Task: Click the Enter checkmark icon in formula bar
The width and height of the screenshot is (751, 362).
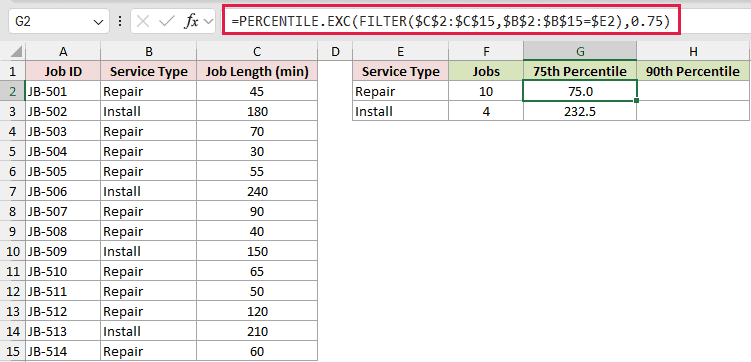Action: 166,22
